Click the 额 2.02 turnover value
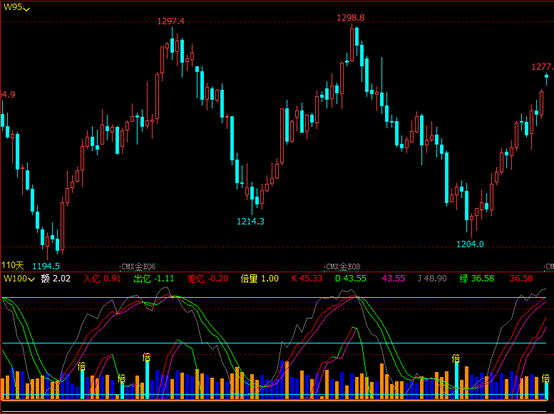Screen dimensions: 554x414 pyautogui.click(x=55, y=279)
